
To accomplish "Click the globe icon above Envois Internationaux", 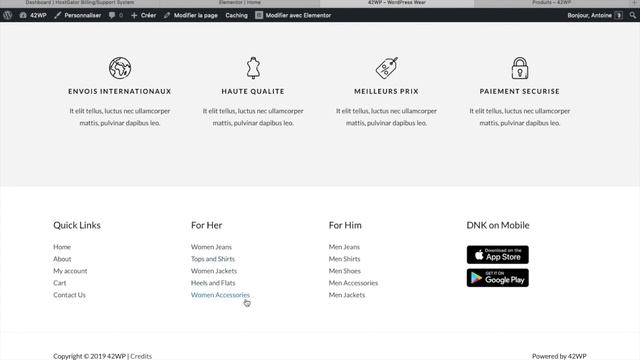I will point(120,68).
